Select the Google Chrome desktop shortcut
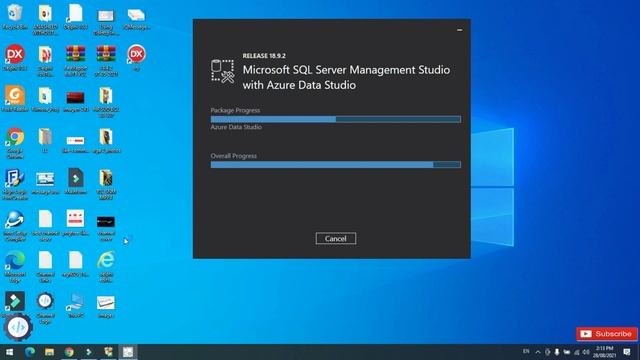 (x=15, y=143)
